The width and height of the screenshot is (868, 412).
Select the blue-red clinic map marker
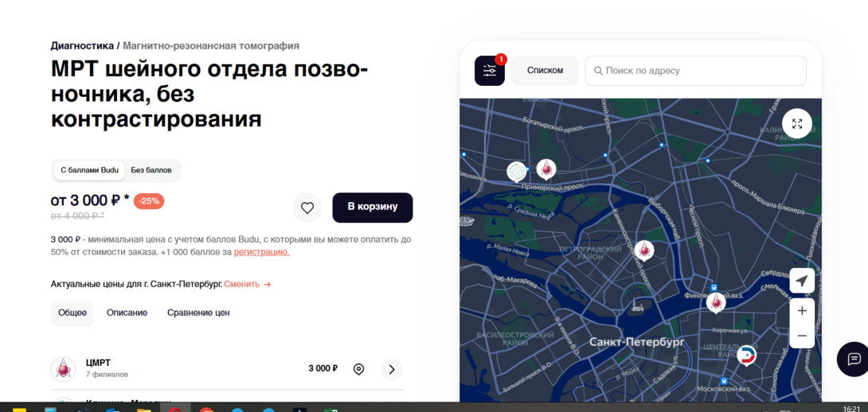click(746, 356)
